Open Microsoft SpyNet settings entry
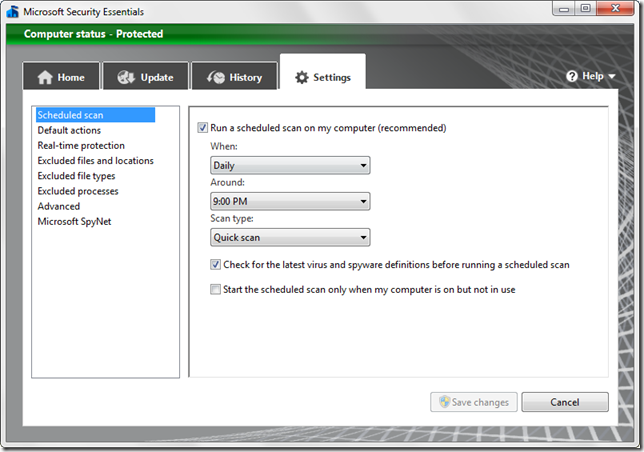The width and height of the screenshot is (644, 452). click(x=74, y=221)
